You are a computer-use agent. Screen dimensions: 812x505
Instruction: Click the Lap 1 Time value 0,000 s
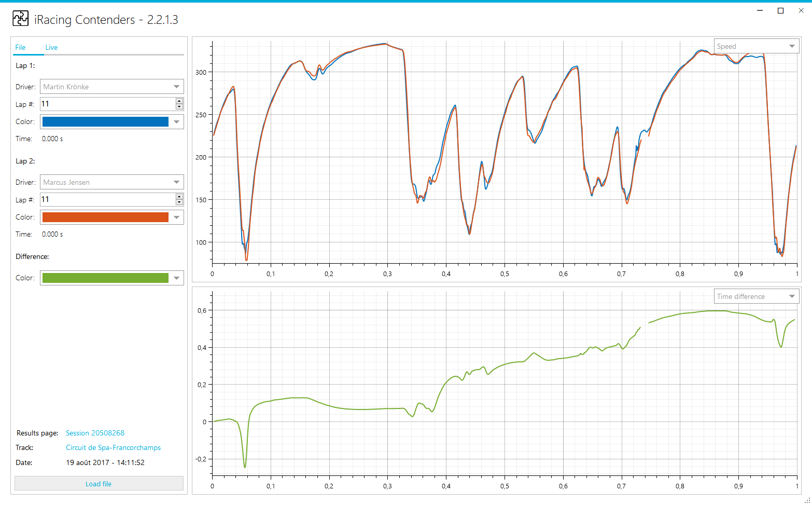52,139
